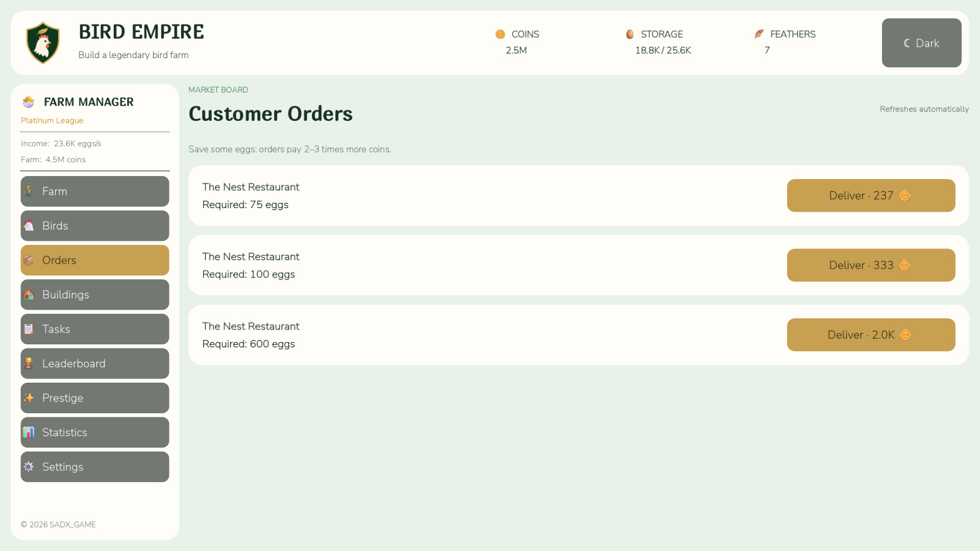Click the hatching chick Farm Manager icon
This screenshot has width=980, height=551.
click(29, 102)
